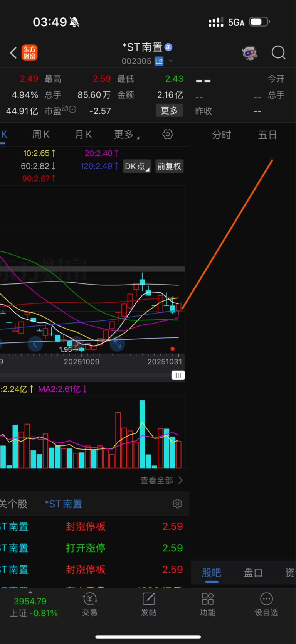Open the 东方财富 app logo
Viewport: 296px width, 644px height.
click(30, 52)
